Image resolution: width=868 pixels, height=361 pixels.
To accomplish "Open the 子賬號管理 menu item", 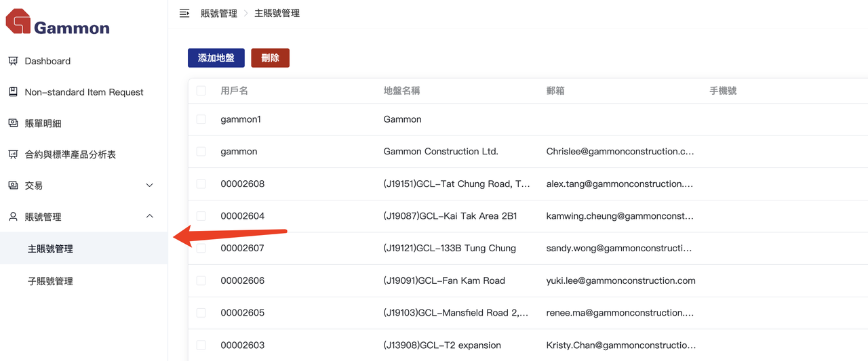I will [x=50, y=281].
